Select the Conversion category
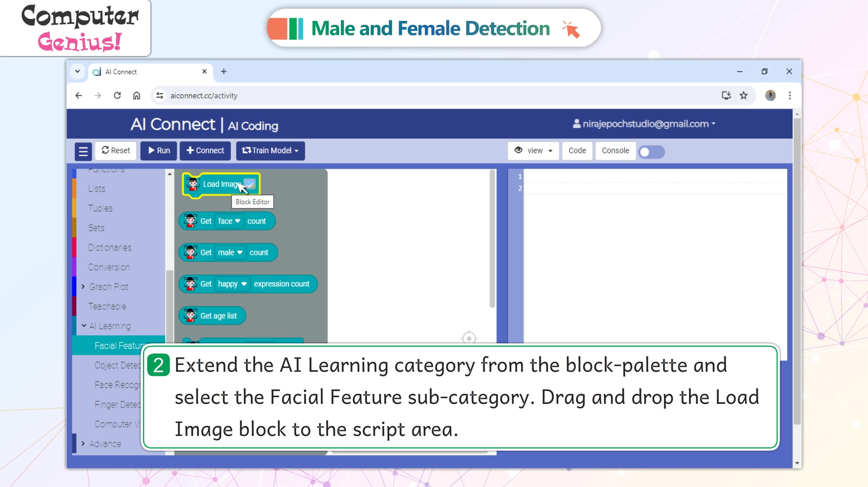Image resolution: width=868 pixels, height=487 pixels. click(109, 267)
